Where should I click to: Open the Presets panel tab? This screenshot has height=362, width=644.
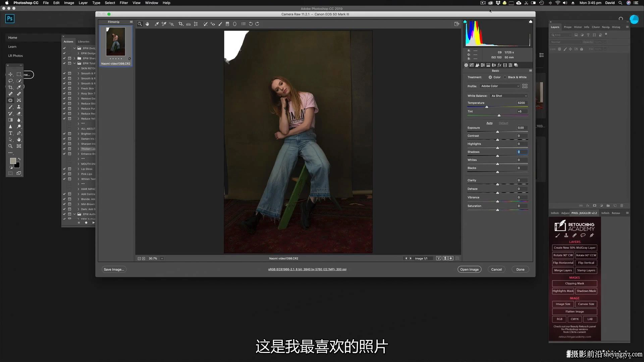(511, 65)
